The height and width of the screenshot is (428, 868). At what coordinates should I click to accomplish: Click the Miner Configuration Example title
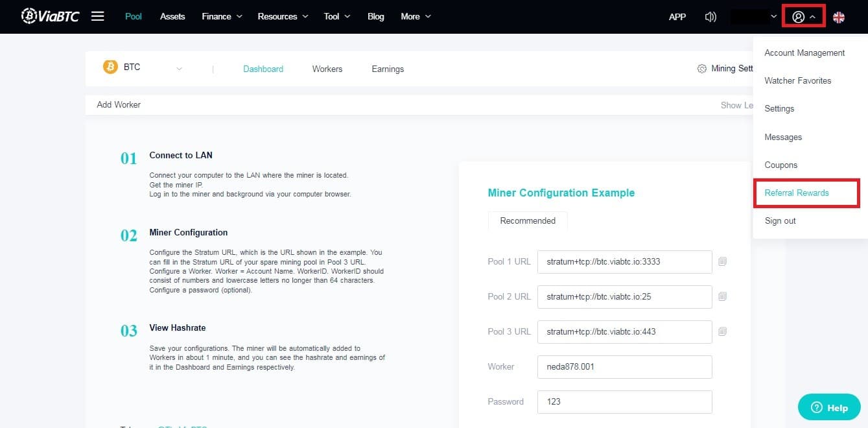point(561,193)
